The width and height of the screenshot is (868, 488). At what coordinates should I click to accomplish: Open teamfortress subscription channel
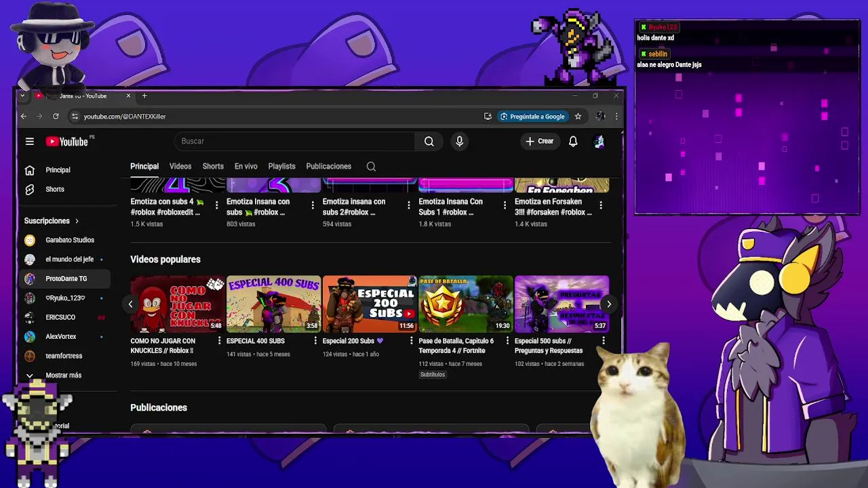[x=65, y=356]
